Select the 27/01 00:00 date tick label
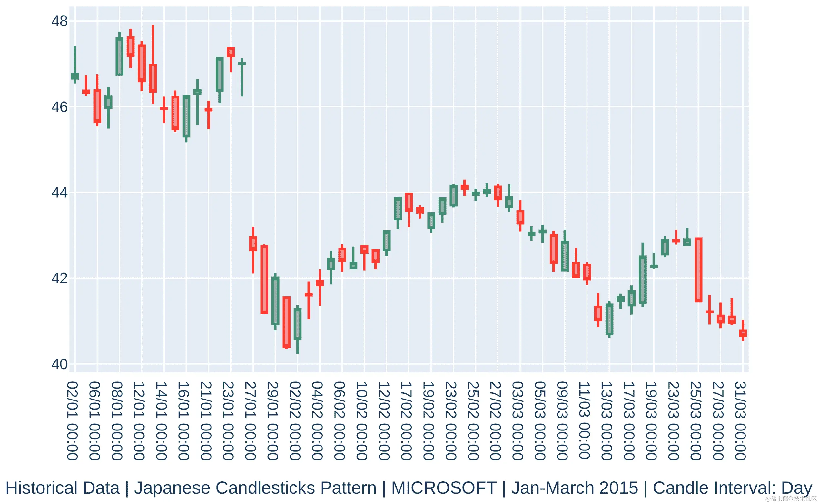The height and width of the screenshot is (504, 819). (x=250, y=421)
